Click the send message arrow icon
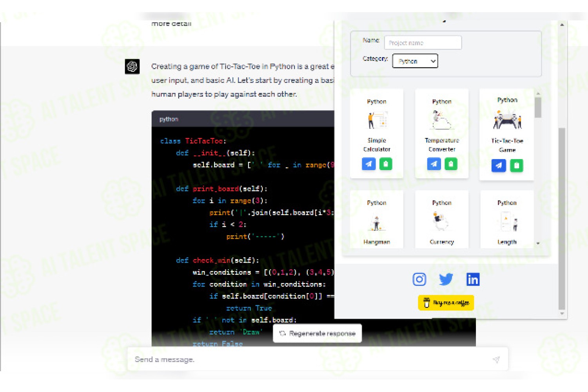The image size is (588, 392). (496, 359)
